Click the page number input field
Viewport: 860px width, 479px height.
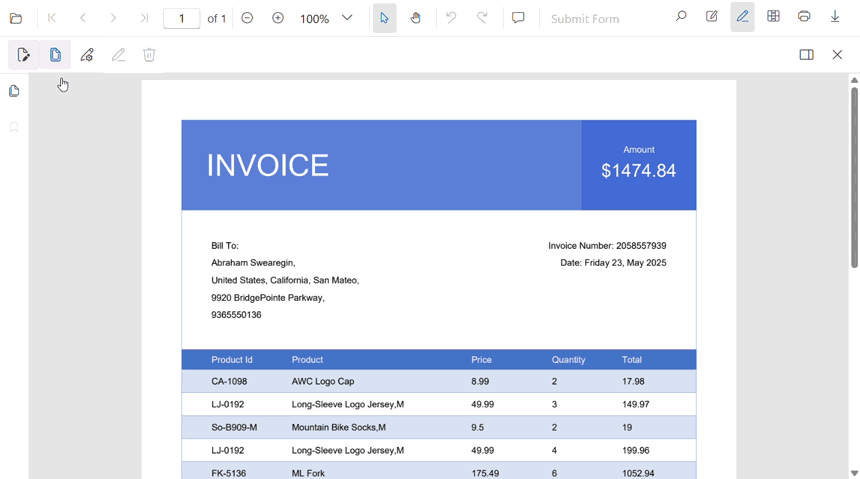[181, 18]
